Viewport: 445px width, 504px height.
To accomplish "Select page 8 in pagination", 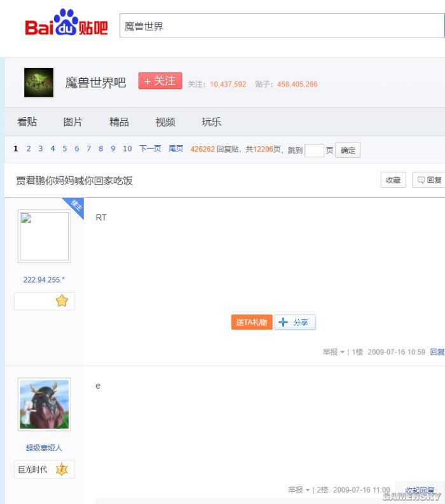I will pos(101,148).
